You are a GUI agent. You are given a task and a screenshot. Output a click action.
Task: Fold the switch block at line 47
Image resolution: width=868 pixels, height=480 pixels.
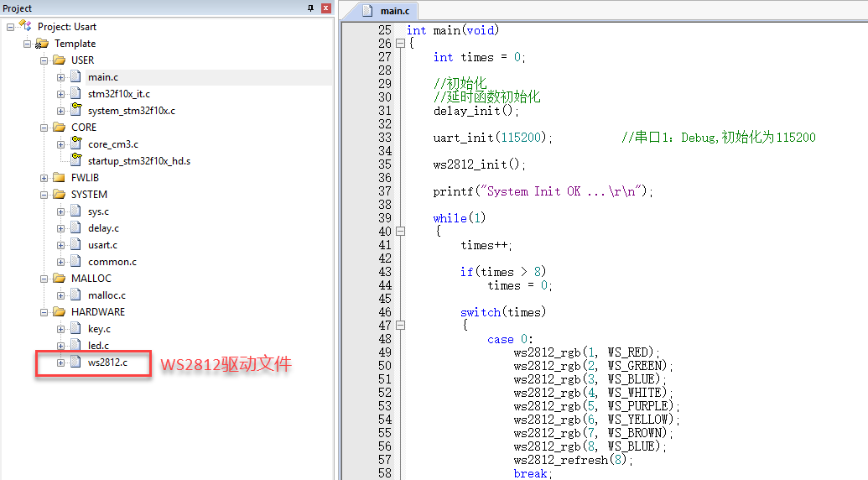click(x=400, y=326)
